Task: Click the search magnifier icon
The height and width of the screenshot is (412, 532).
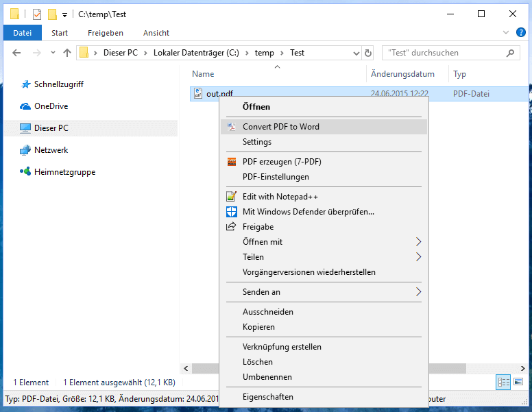Action: point(510,53)
